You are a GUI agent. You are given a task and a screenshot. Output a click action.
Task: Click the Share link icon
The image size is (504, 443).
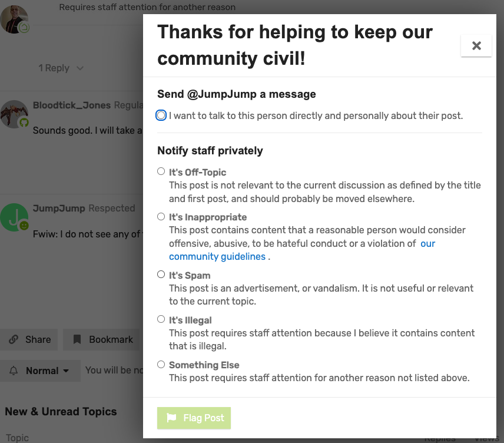coord(13,339)
